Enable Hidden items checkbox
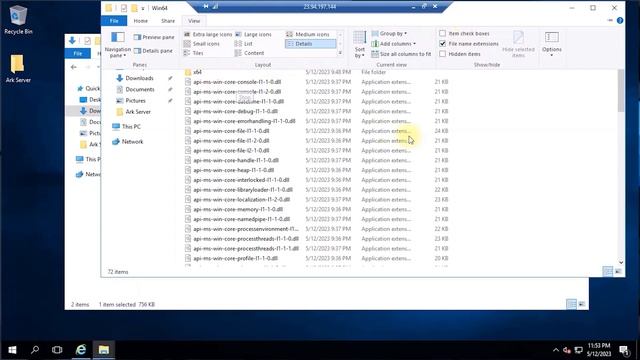Image resolution: width=640 pixels, height=360 pixels. pos(442,53)
